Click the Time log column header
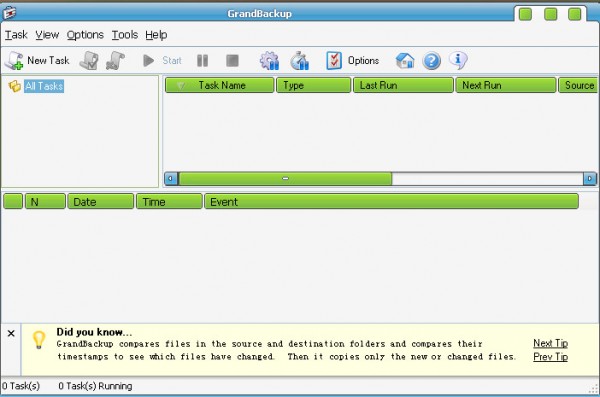Viewport: 600px width, 397px height. tap(169, 201)
